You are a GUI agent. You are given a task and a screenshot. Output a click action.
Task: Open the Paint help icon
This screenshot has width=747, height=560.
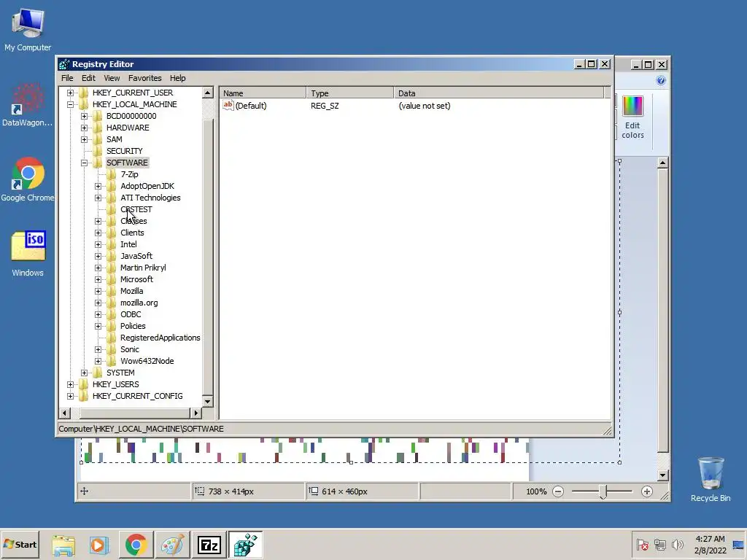coord(661,80)
